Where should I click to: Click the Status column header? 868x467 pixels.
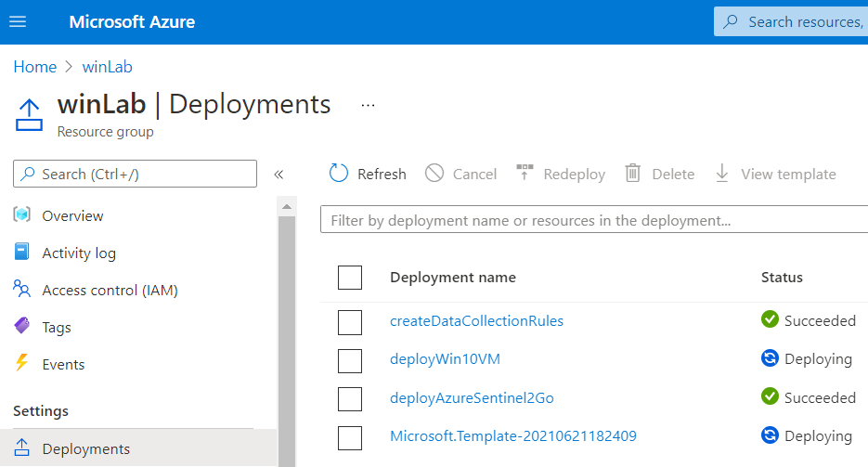point(782,278)
